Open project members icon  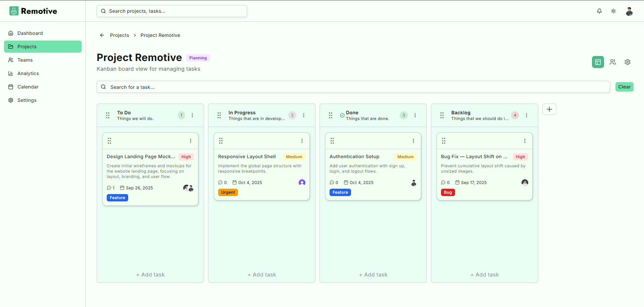[613, 62]
